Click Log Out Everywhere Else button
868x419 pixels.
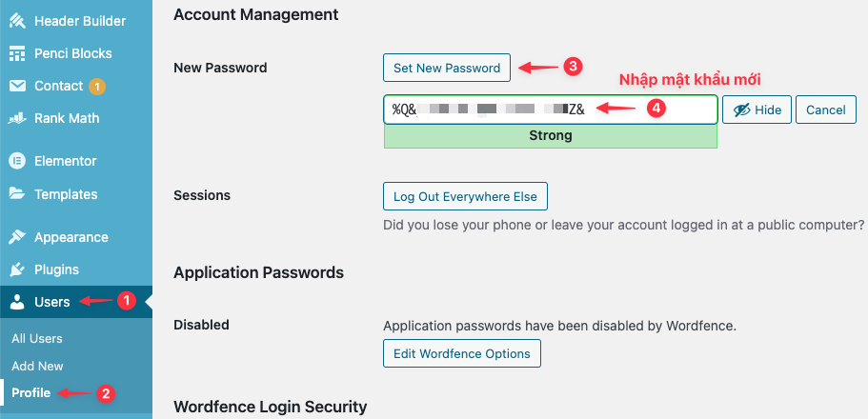[x=465, y=196]
